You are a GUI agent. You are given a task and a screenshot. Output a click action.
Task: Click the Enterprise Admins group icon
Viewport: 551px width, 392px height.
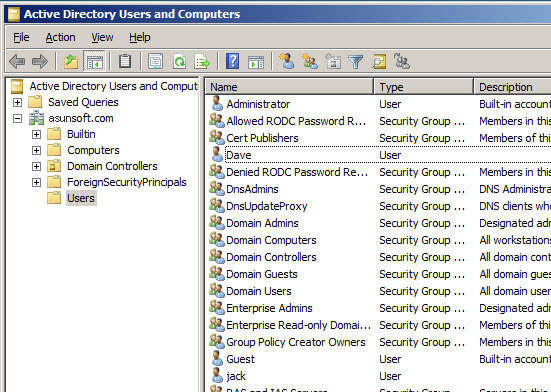click(217, 307)
